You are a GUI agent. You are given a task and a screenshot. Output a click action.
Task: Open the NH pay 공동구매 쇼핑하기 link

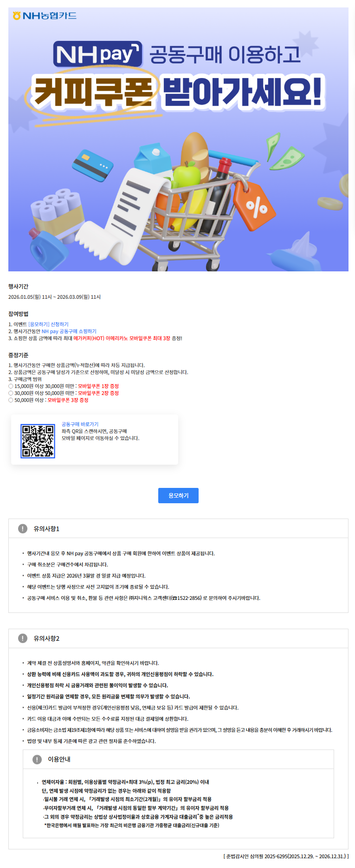point(69,331)
